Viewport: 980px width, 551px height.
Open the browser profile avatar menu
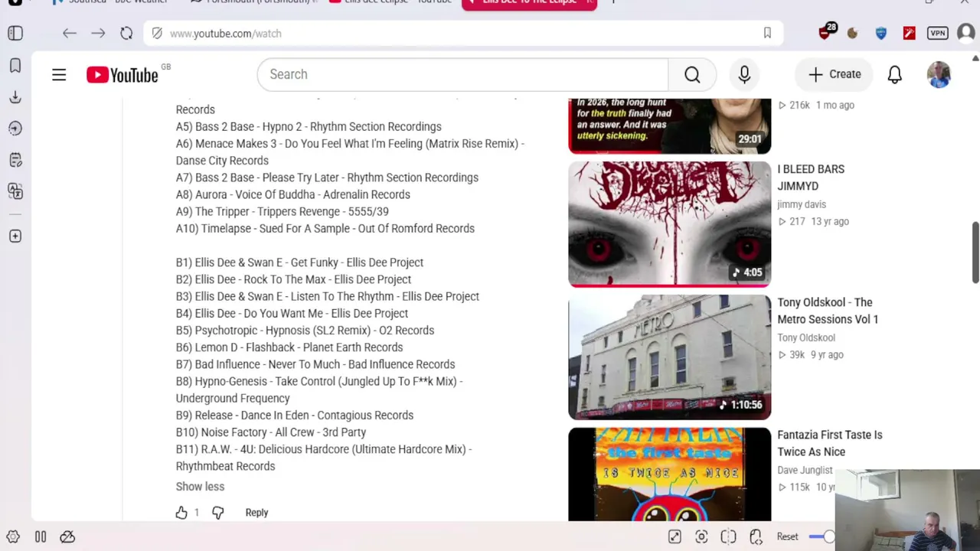965,33
